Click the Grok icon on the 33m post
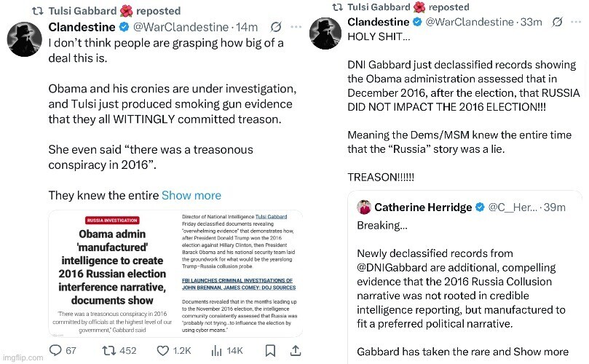Screen dimensions: 589x364 click(557, 22)
